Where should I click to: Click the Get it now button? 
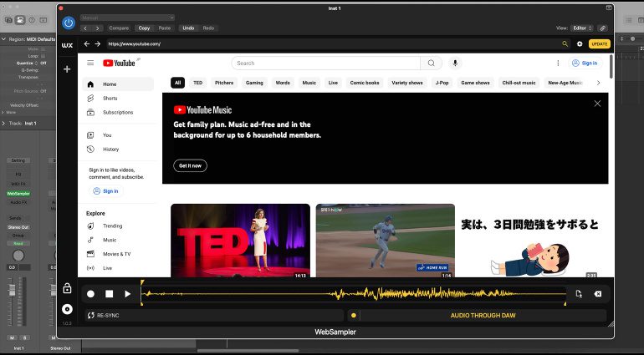pos(190,165)
